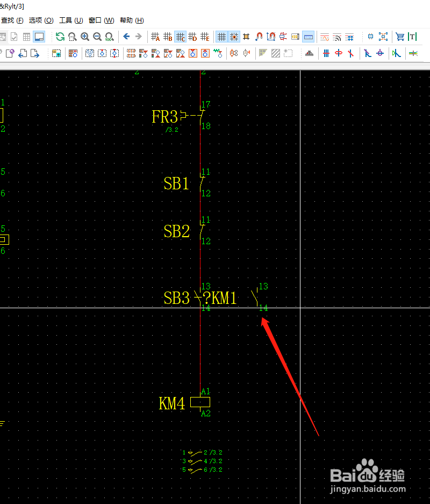Toggle align to grid icon
This screenshot has width=430, height=504.
click(x=246, y=37)
